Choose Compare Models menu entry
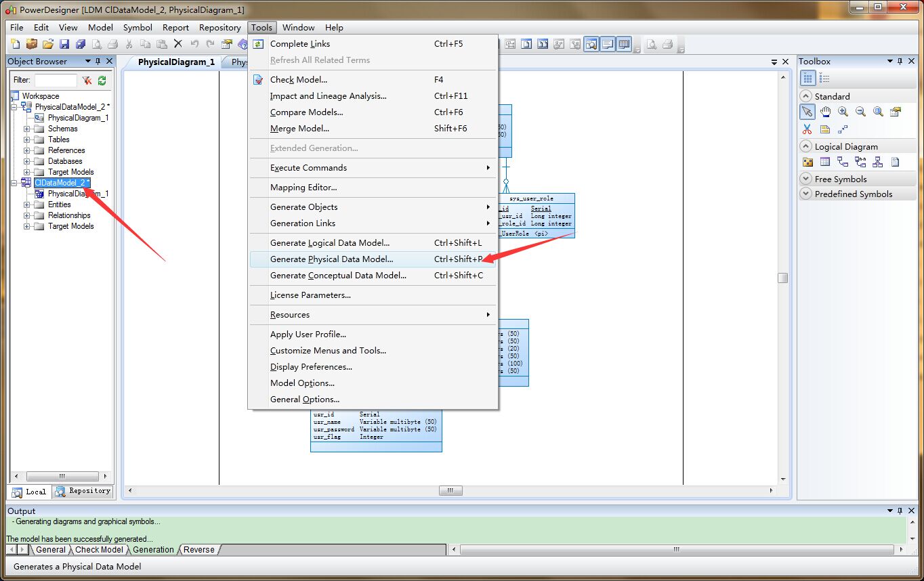This screenshot has width=924, height=581. pyautogui.click(x=373, y=112)
